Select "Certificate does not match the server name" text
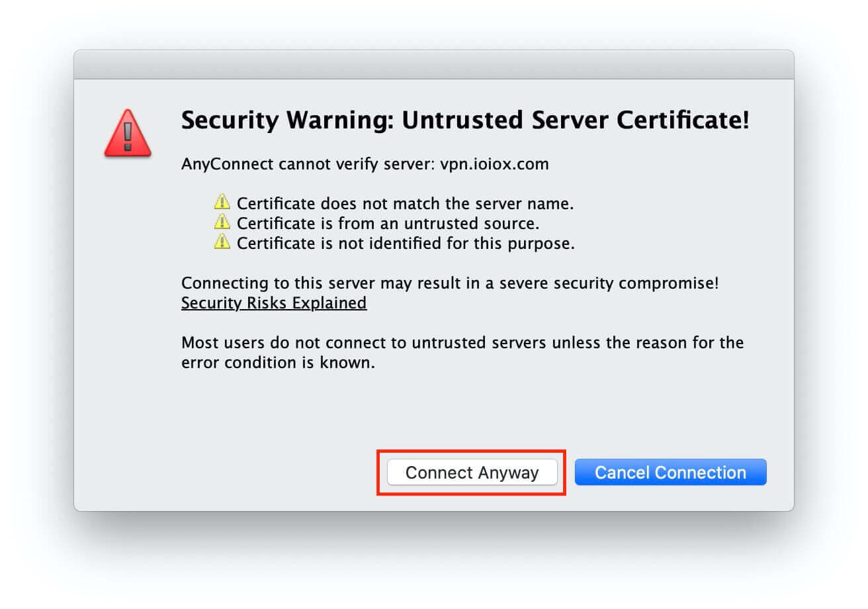 point(405,204)
